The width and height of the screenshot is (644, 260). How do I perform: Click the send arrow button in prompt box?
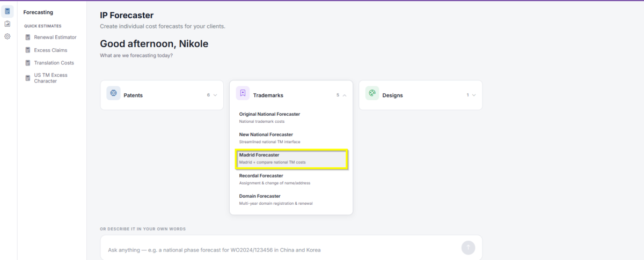pyautogui.click(x=468, y=248)
